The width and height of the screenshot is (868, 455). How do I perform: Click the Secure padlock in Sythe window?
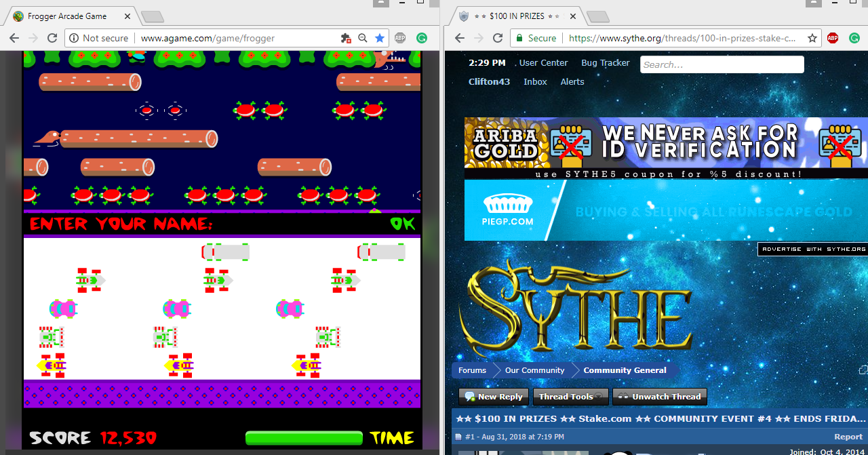coord(520,39)
